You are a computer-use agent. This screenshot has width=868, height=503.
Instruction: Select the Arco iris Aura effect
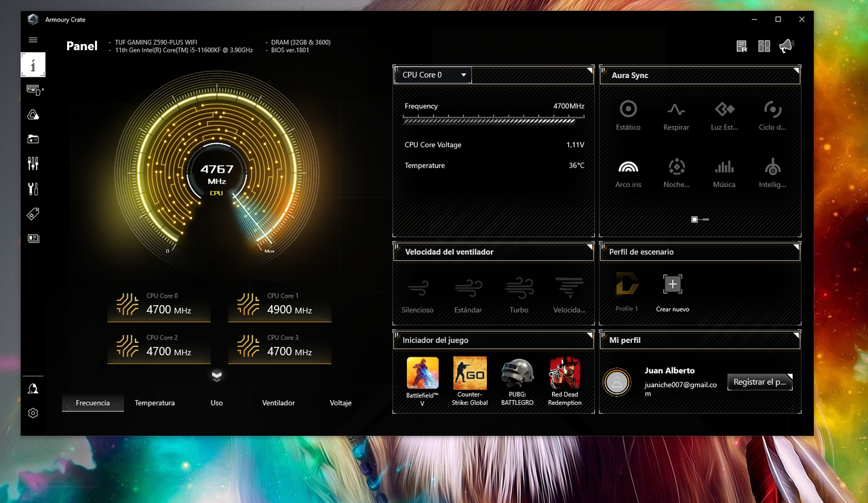coord(628,172)
